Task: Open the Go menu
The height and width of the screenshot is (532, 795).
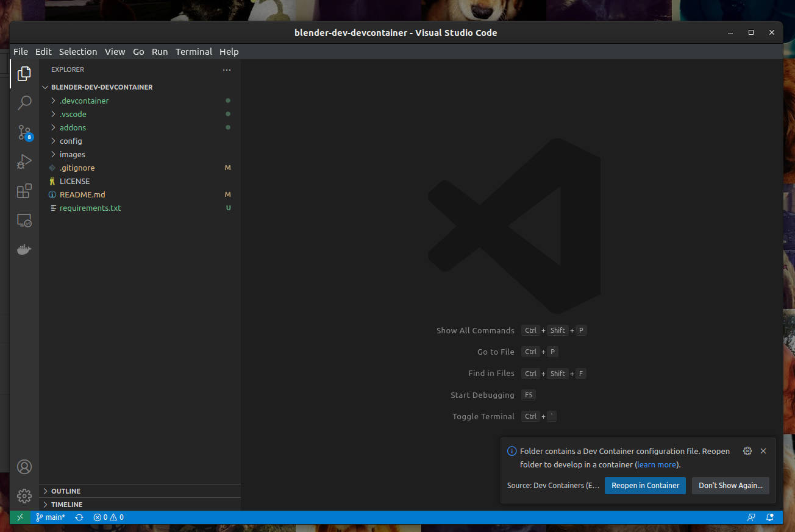Action: pos(138,52)
